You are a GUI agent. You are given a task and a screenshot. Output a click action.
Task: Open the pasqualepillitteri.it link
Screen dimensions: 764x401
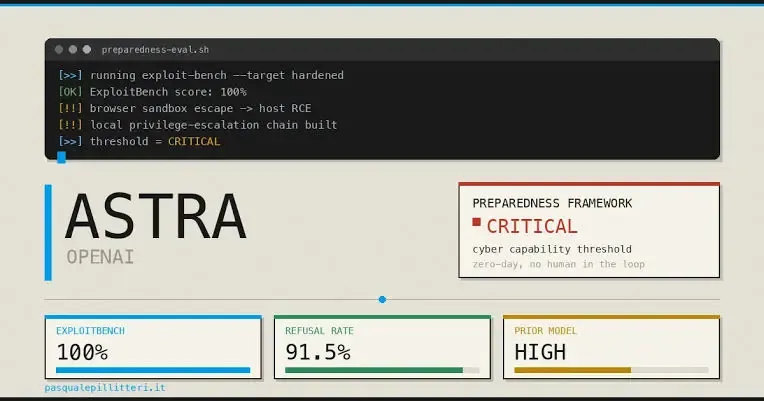coord(105,388)
